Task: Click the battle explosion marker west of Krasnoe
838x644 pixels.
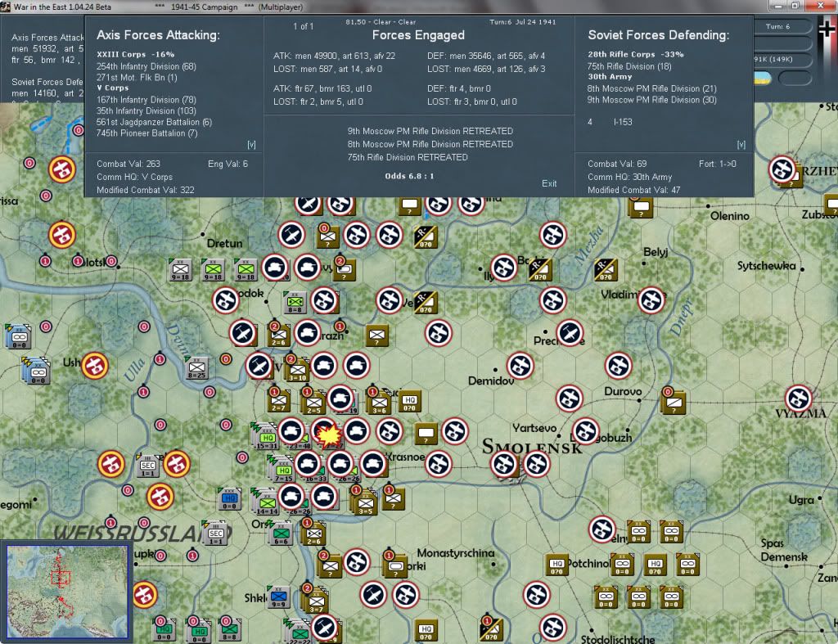Action: 328,435
